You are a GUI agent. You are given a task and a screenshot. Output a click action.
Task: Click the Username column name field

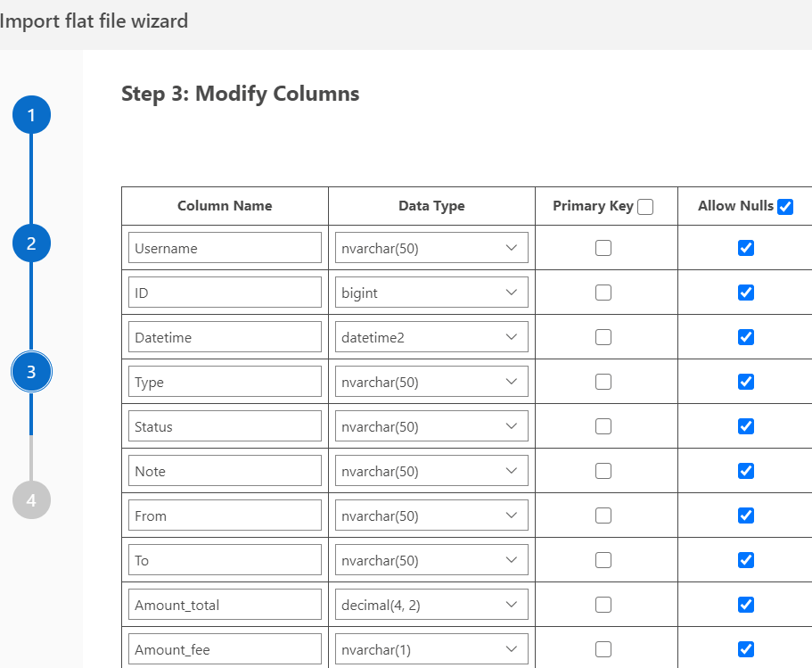(225, 248)
